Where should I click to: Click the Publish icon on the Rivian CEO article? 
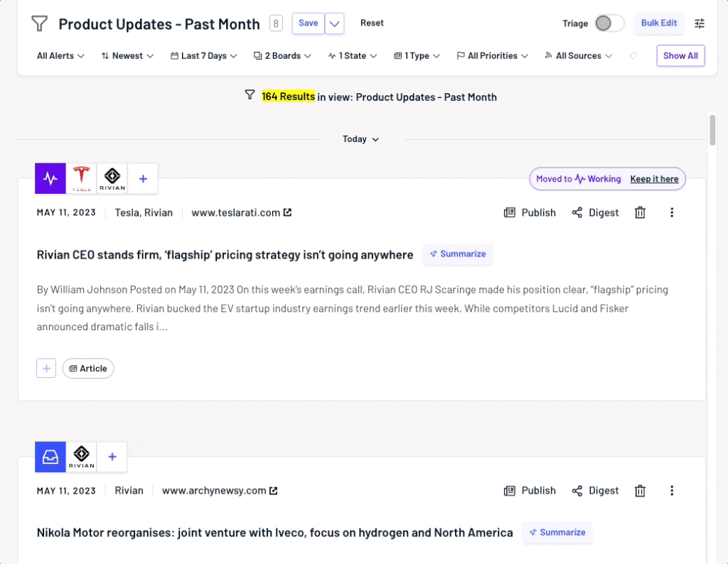pyautogui.click(x=529, y=212)
